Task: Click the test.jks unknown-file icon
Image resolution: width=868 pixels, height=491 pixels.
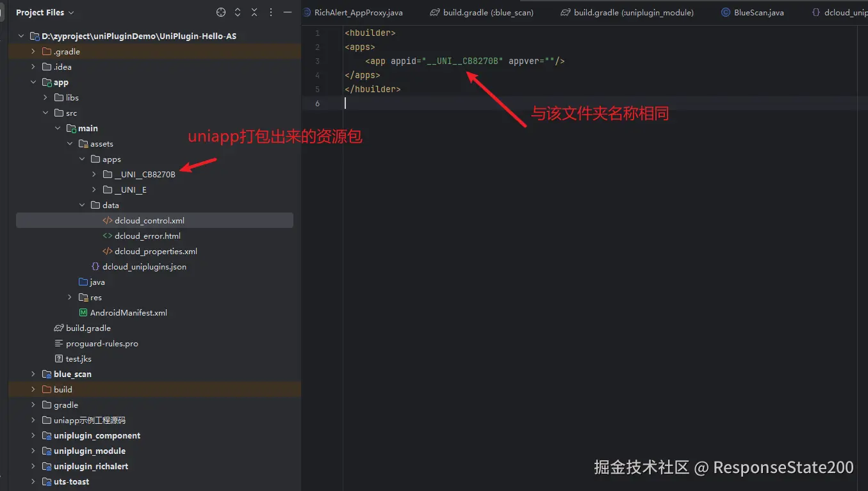Action: (x=59, y=358)
